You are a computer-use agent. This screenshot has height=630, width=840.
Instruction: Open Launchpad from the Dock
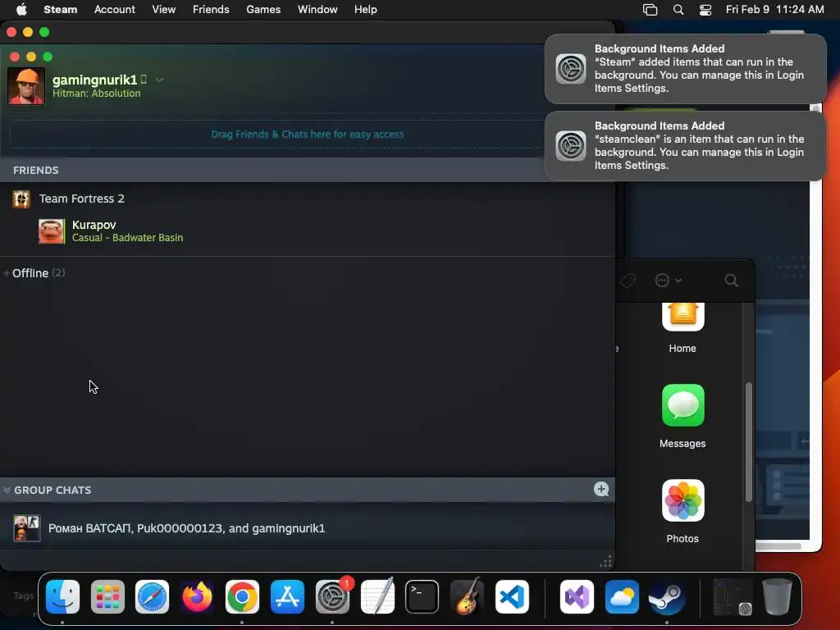(107, 597)
